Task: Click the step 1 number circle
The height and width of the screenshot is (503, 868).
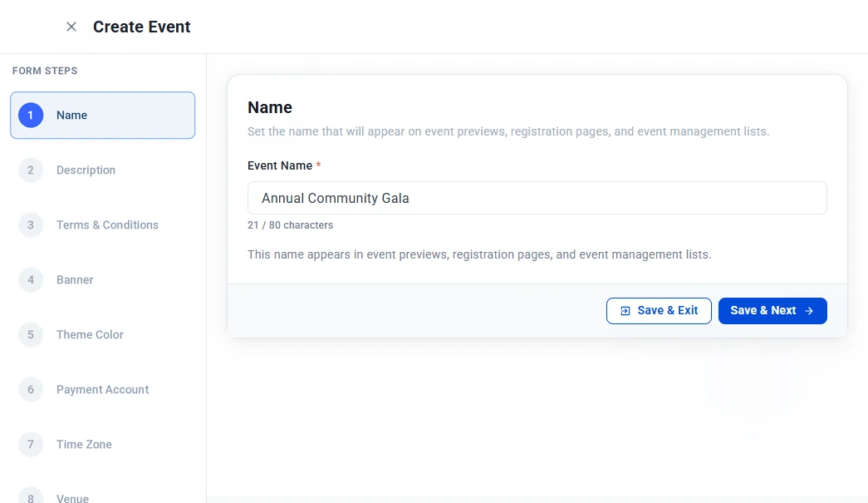Action: point(31,116)
